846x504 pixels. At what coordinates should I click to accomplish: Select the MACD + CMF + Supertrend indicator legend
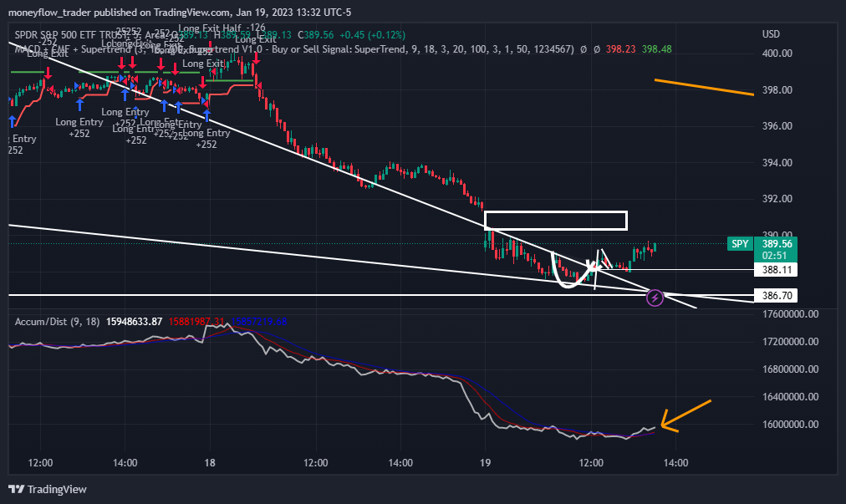[294, 49]
